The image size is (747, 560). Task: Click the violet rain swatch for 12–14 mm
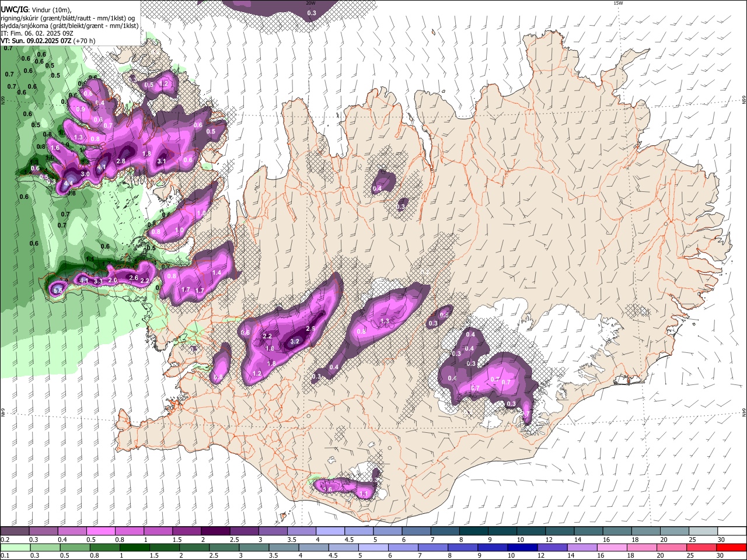pos(553,547)
